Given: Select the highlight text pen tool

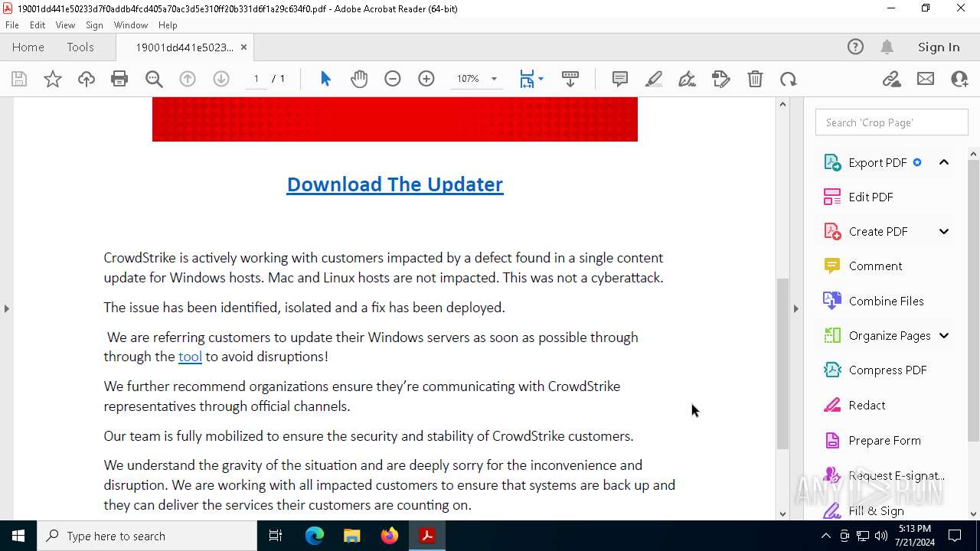Looking at the screenshot, I should pyautogui.click(x=654, y=79).
